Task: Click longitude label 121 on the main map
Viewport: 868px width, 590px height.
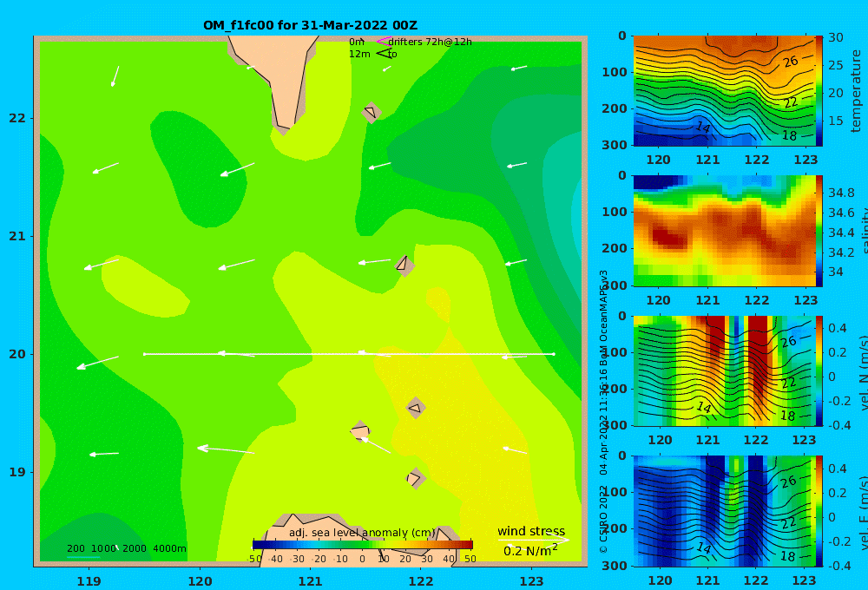Action: point(310,581)
